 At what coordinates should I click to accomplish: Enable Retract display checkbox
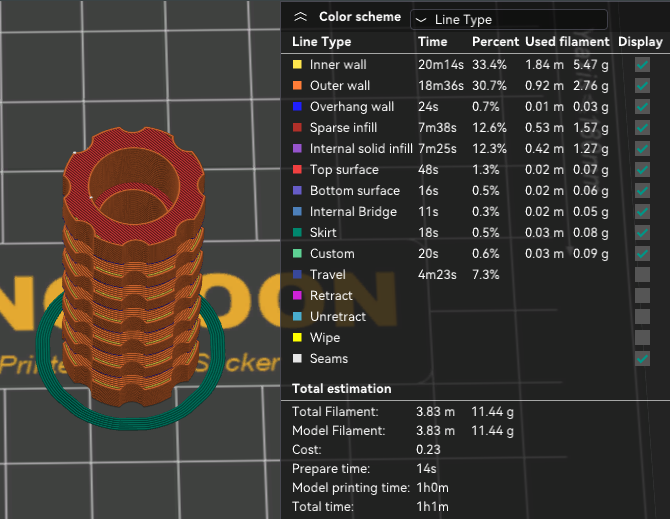pos(642,296)
